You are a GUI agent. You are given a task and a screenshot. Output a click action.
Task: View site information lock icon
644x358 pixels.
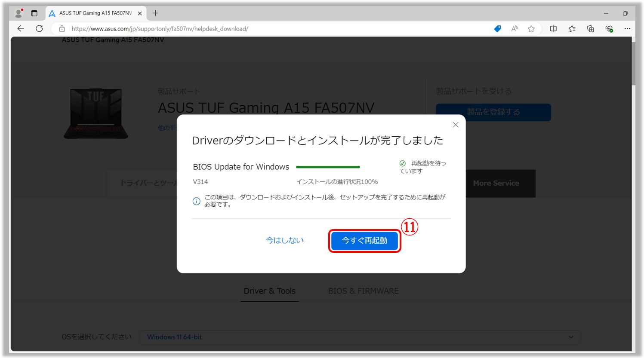[x=62, y=29]
